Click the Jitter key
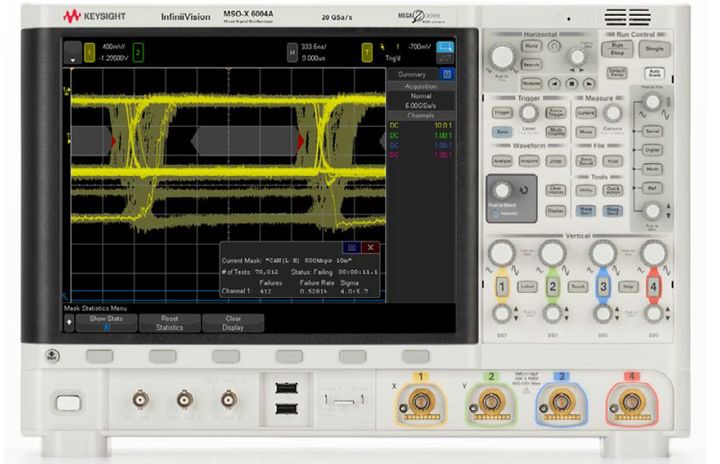The height and width of the screenshot is (464, 720). coord(556,161)
